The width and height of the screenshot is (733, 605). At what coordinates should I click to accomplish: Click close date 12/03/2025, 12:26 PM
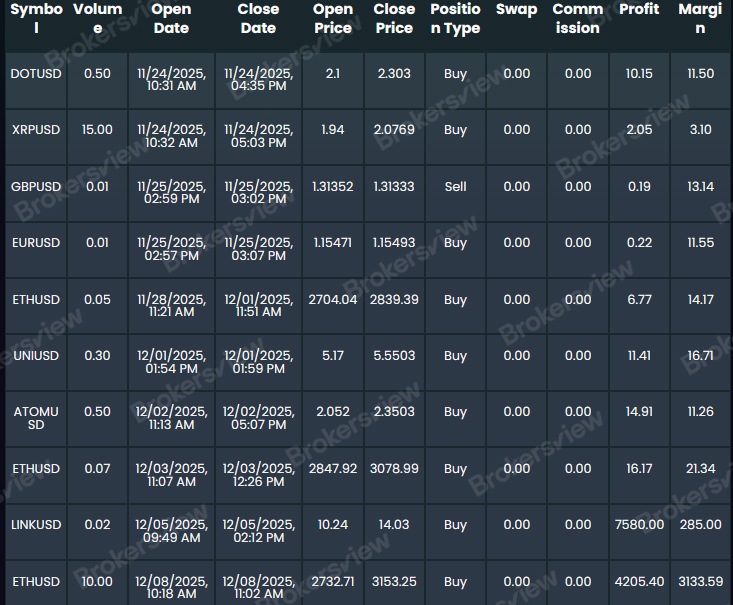pyautogui.click(x=258, y=475)
